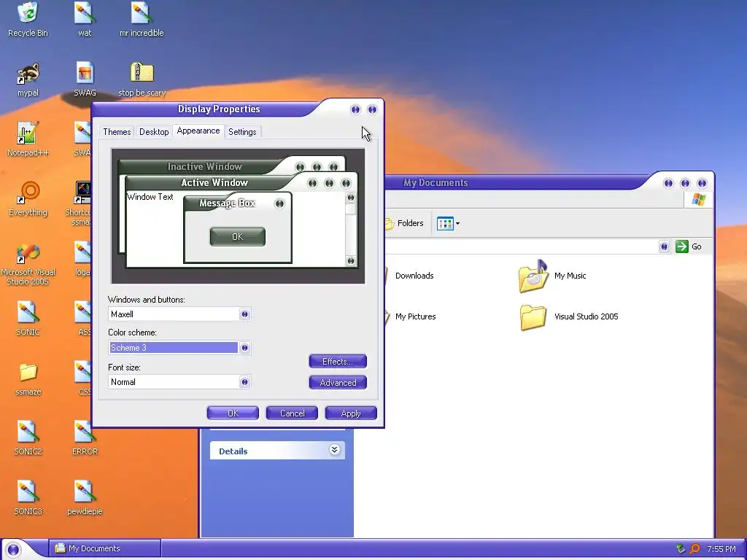Image resolution: width=747 pixels, height=560 pixels.
Task: Select the pewdiepie desktop file icon
Action: click(85, 492)
